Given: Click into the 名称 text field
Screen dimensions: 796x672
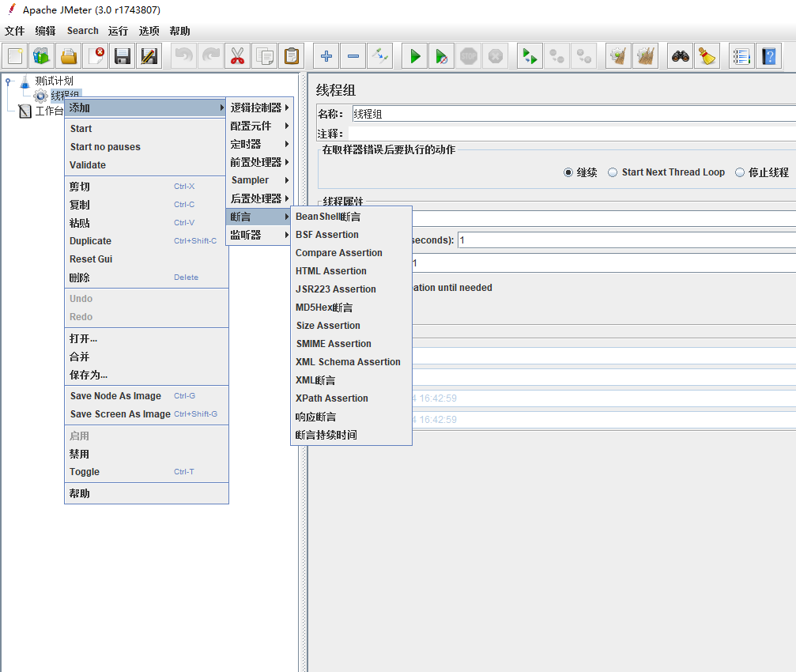Looking at the screenshot, I should (x=574, y=114).
